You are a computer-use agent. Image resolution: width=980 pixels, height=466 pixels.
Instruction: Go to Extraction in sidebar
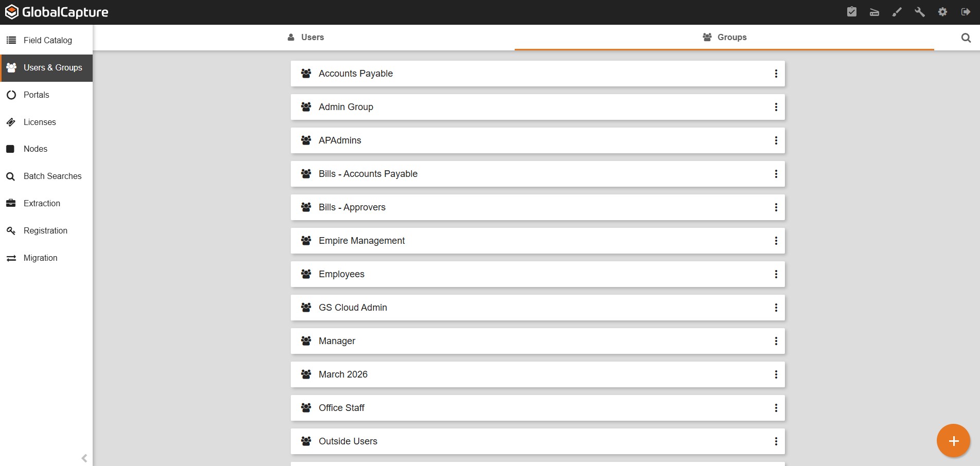pos(46,203)
